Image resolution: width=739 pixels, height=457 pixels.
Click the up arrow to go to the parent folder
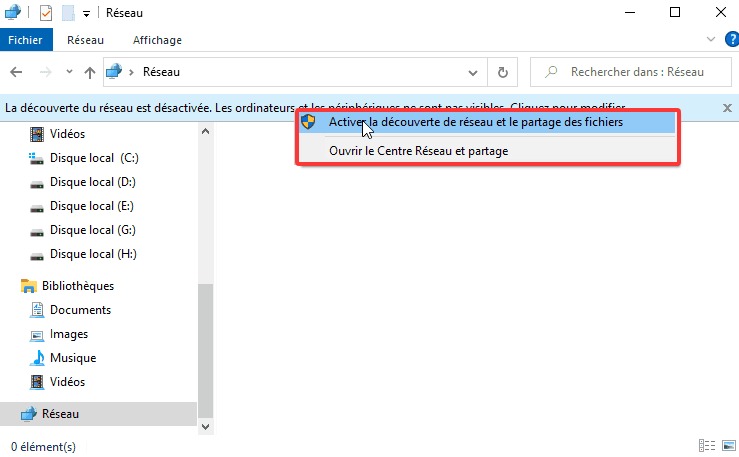pos(90,72)
